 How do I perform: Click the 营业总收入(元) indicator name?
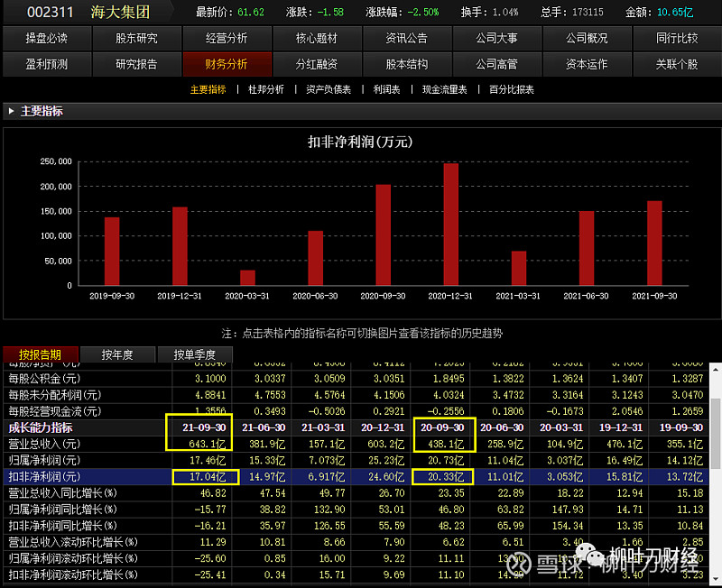pos(44,444)
